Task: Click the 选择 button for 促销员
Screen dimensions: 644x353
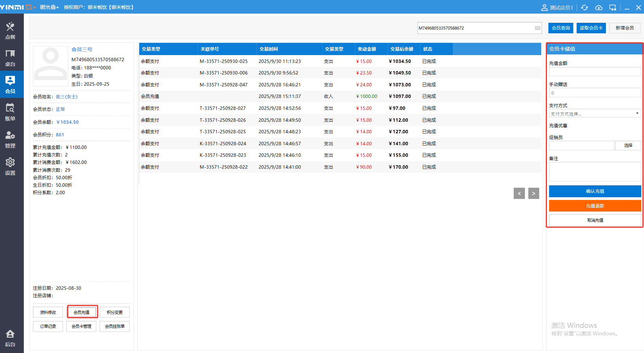Action: coord(628,146)
